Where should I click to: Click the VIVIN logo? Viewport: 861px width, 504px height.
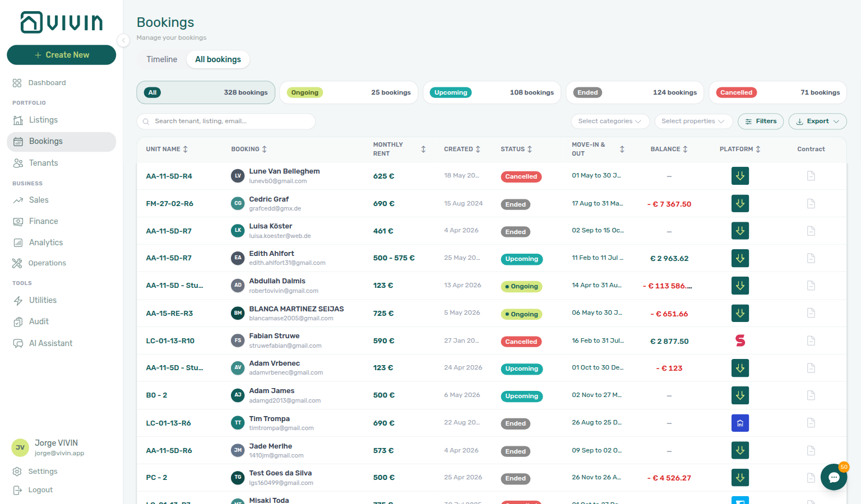(x=62, y=22)
